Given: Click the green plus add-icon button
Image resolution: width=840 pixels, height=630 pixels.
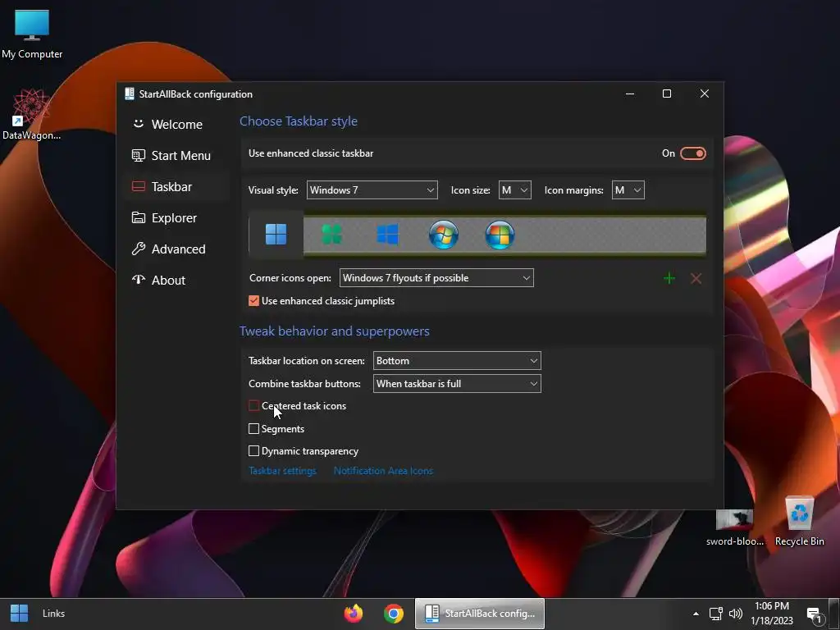Looking at the screenshot, I should click(x=669, y=278).
